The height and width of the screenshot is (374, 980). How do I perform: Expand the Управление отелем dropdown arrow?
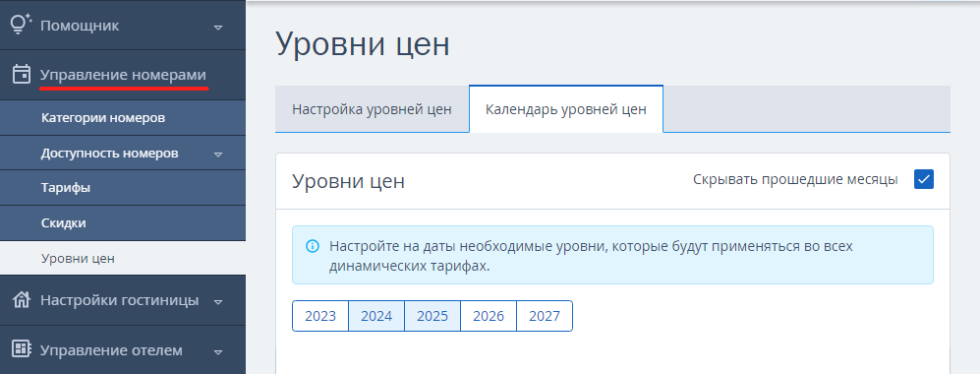pyautogui.click(x=218, y=352)
